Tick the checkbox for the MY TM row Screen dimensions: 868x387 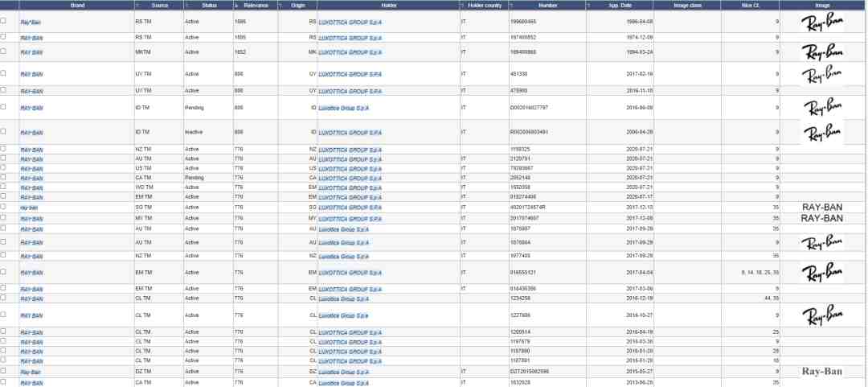[3, 216]
